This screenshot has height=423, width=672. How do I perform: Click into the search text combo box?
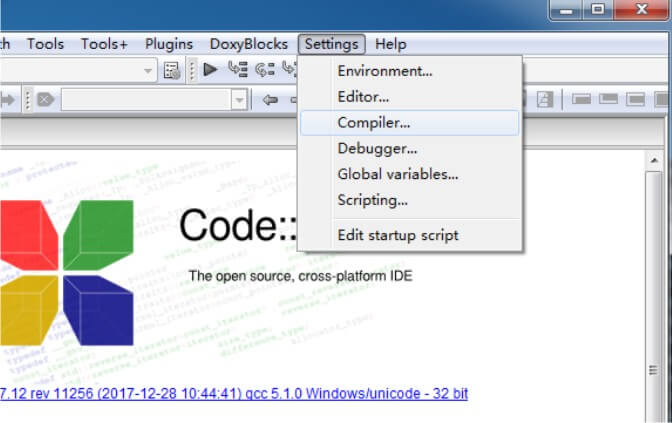pos(147,100)
